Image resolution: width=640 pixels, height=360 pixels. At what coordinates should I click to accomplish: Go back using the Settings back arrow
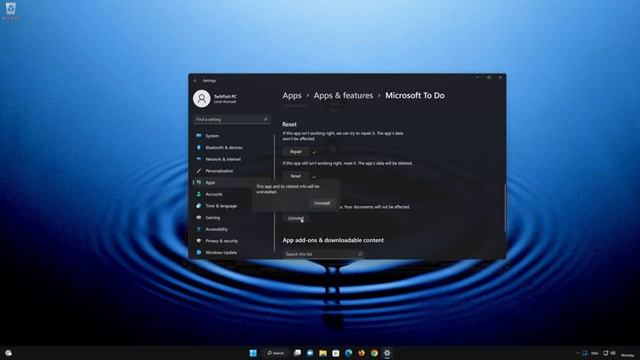(195, 81)
